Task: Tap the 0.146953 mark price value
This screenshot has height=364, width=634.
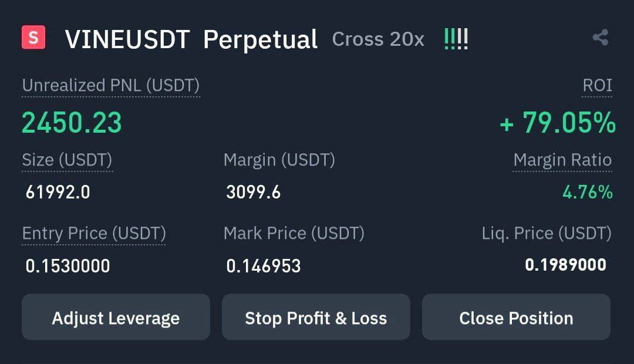Action: pos(263,266)
